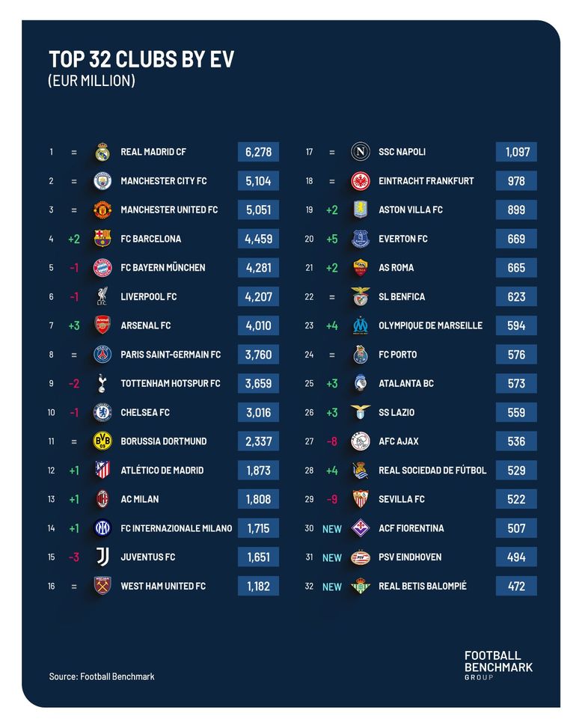Image resolution: width=582 pixels, height=728 pixels.
Task: Click the Liverpool FC club name
Action: tap(149, 297)
